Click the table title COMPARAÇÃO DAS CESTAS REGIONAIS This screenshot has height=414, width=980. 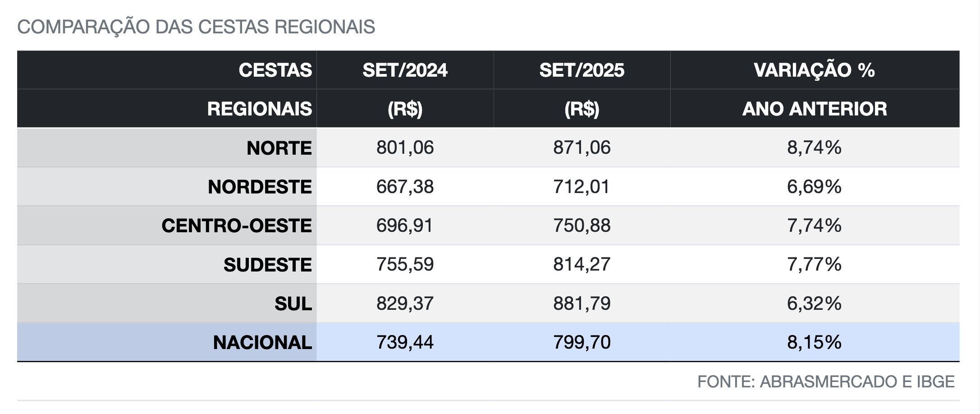click(x=196, y=27)
